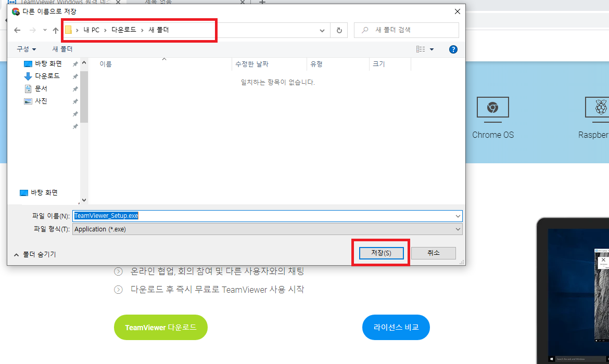
Task: Open the blue help icon
Action: (x=453, y=49)
